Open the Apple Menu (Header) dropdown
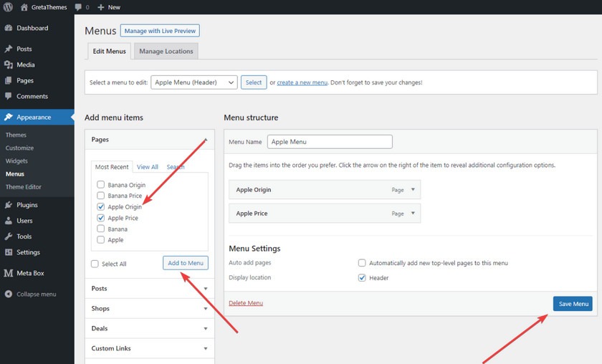The height and width of the screenshot is (364, 602). pyautogui.click(x=194, y=82)
